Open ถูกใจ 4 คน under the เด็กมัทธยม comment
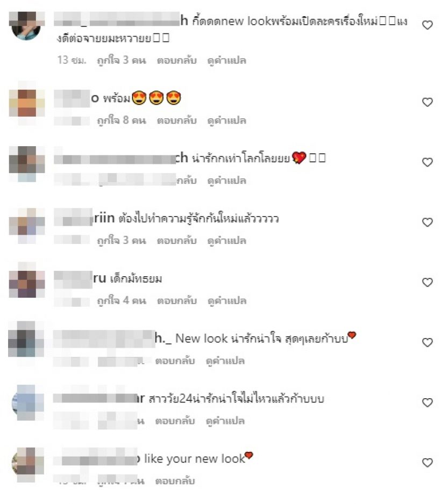This screenshot has width=441, height=504. (x=122, y=301)
